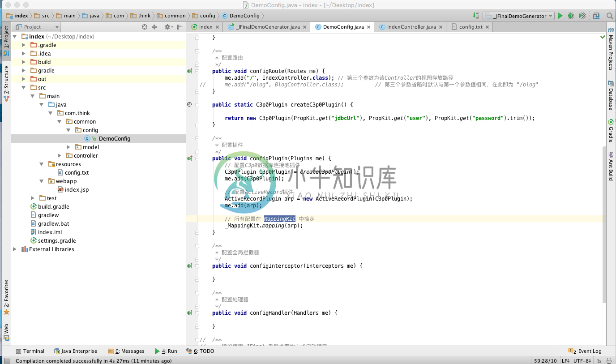Run with coverage icon in toolbar
This screenshot has height=364, width=616.
coord(582,16)
